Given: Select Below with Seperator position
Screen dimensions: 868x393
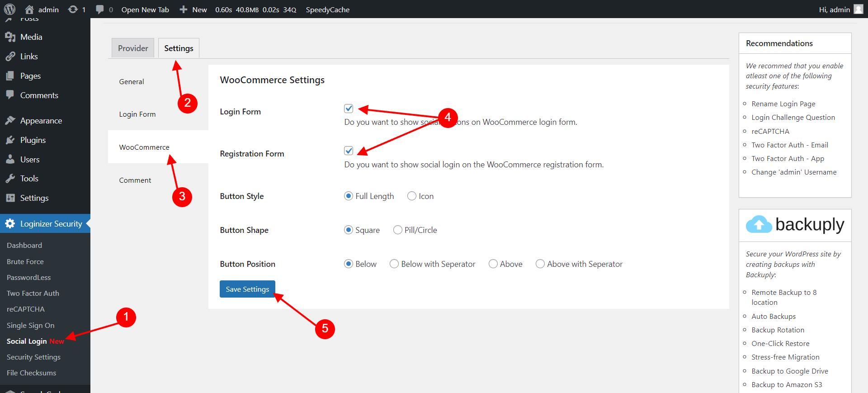Looking at the screenshot, I should 394,264.
